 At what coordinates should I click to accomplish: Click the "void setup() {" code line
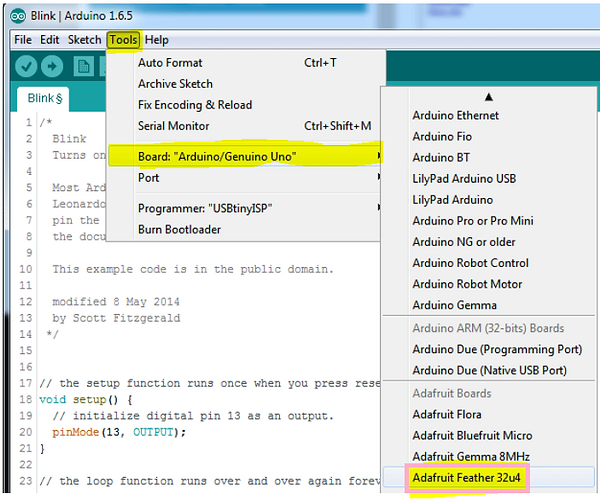86,400
